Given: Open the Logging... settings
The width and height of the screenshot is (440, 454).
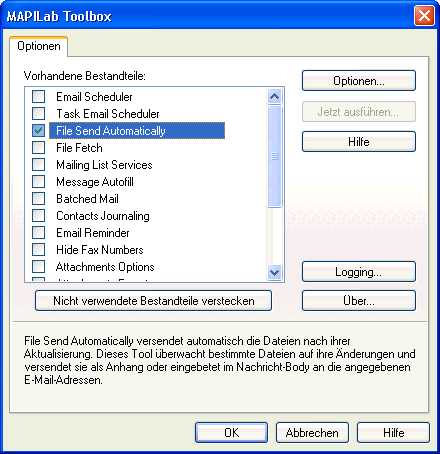Looking at the screenshot, I should click(x=359, y=272).
